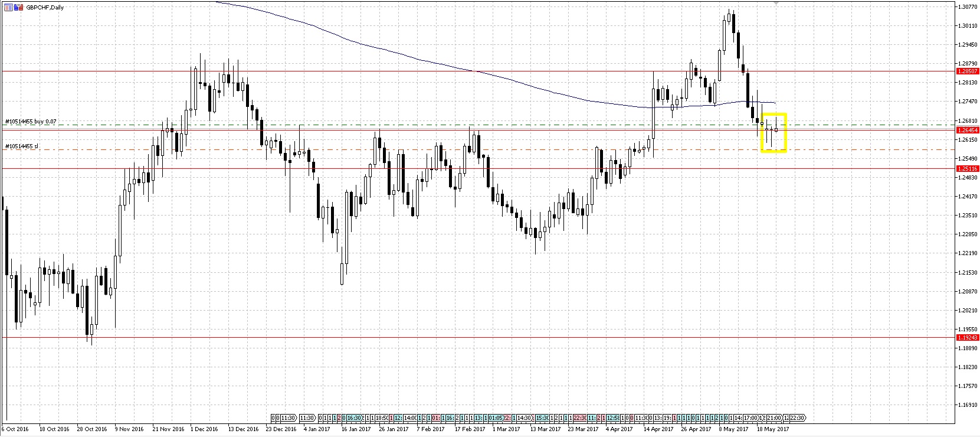Screen dimensions: 980x437
Task: Open the 12:58 news event marker
Action: point(613,418)
